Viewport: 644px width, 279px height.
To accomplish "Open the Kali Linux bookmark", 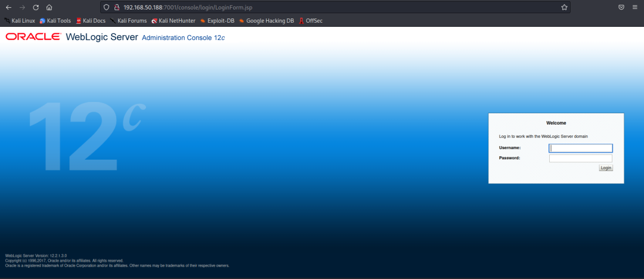I will point(20,20).
